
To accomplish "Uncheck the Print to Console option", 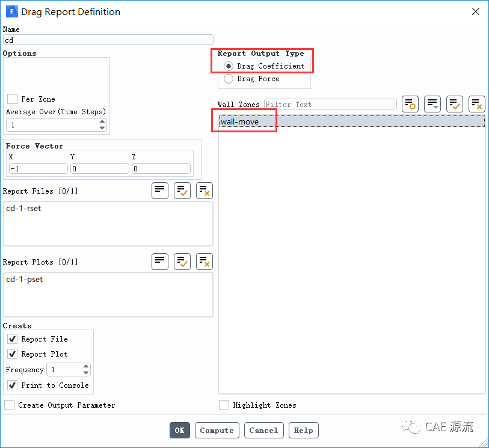I will point(12,385).
